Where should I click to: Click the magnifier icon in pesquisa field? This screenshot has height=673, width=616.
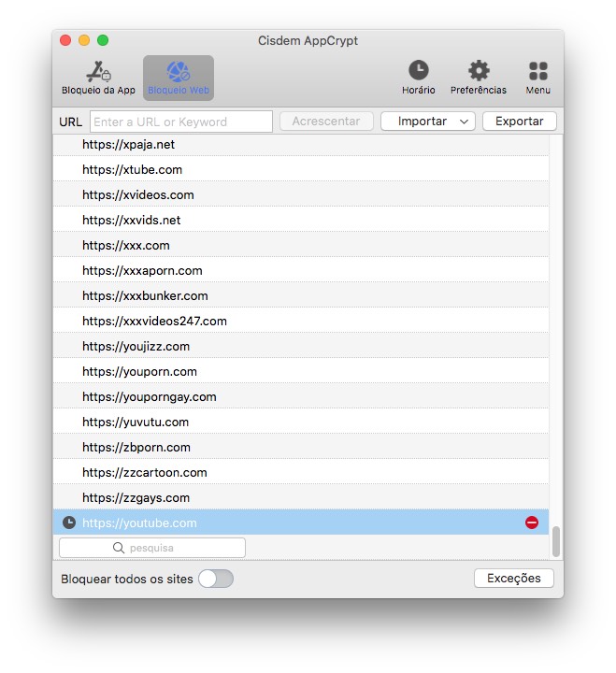119,548
